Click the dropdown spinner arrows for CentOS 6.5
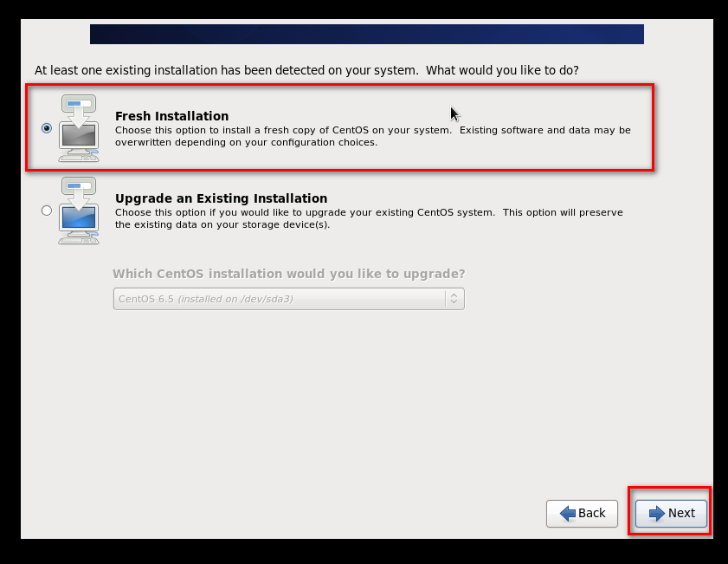This screenshot has width=728, height=564. (454, 299)
